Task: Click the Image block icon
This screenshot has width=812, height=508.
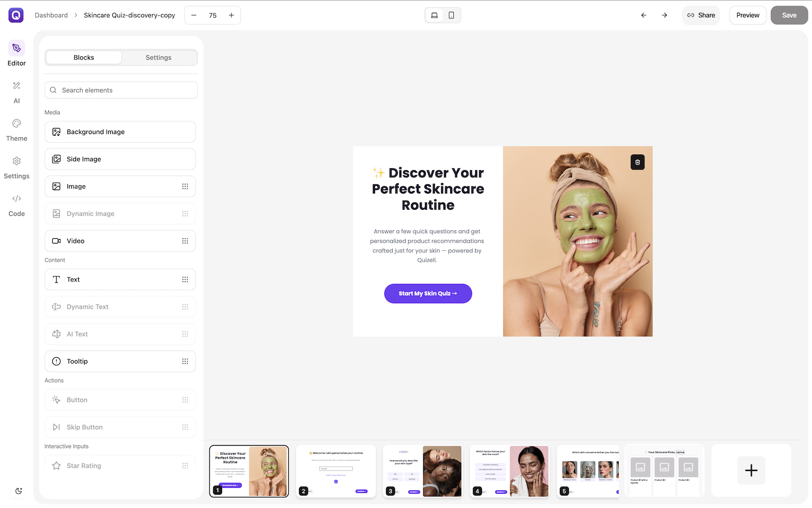Action: [x=56, y=186]
